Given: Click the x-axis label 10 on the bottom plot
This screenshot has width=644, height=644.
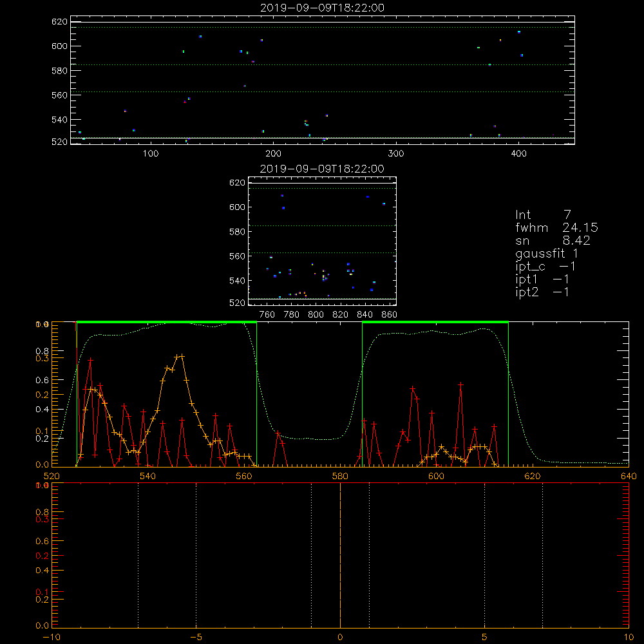Looking at the screenshot, I should [629, 637].
